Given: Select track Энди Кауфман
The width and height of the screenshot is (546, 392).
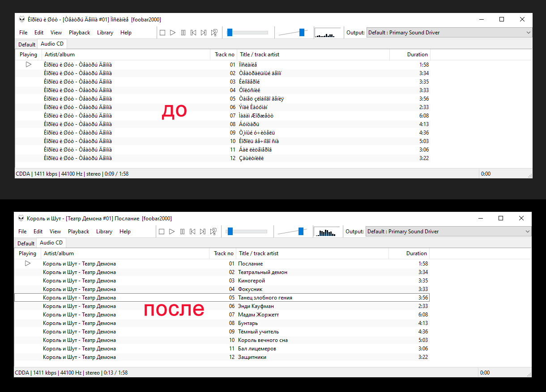Looking at the screenshot, I should click(222, 306).
